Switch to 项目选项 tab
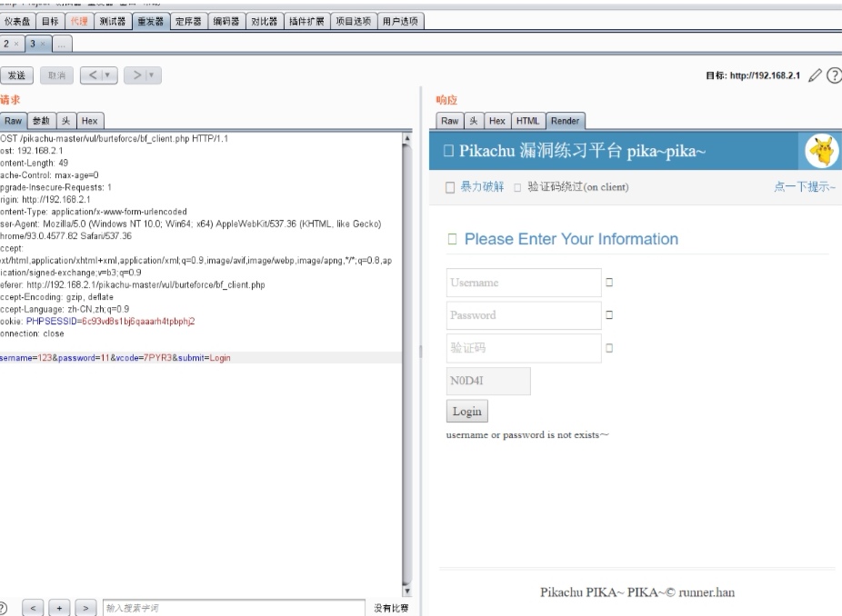This screenshot has width=842, height=616. 354,22
